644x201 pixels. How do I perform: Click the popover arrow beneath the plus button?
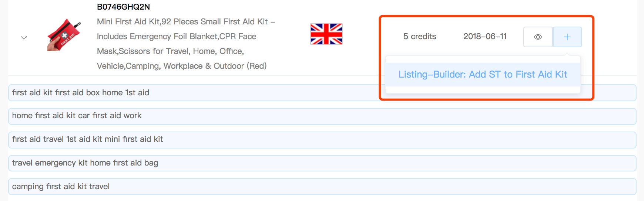pyautogui.click(x=567, y=55)
